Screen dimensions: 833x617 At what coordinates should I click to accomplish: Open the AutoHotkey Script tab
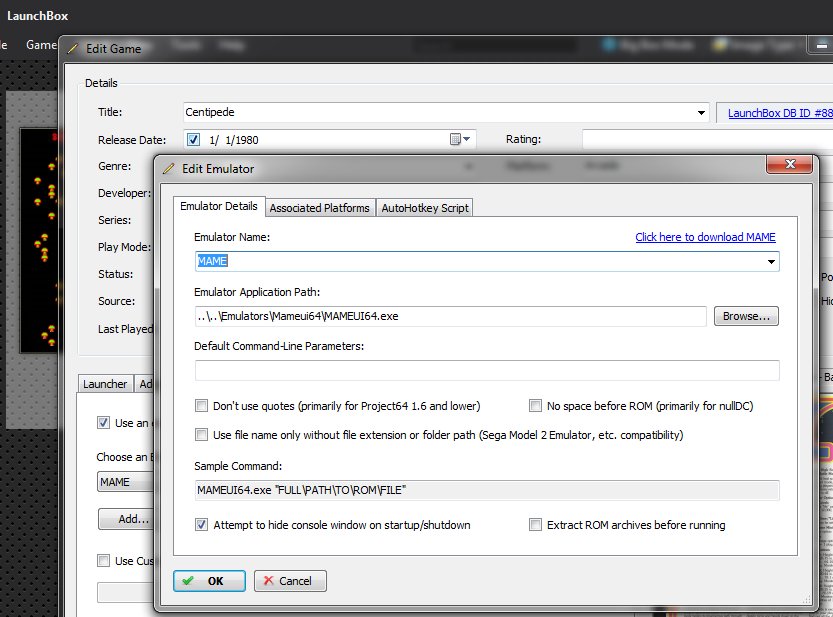tap(425, 208)
